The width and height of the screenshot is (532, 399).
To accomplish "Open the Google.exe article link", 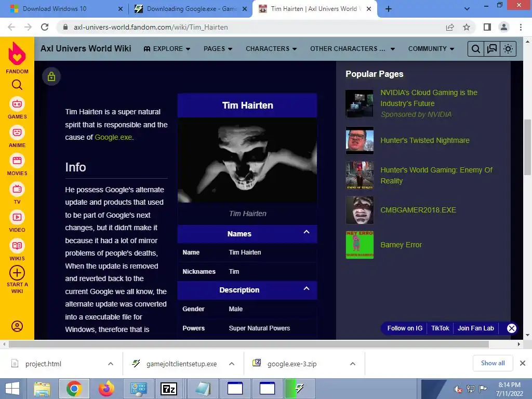I will point(113,137).
